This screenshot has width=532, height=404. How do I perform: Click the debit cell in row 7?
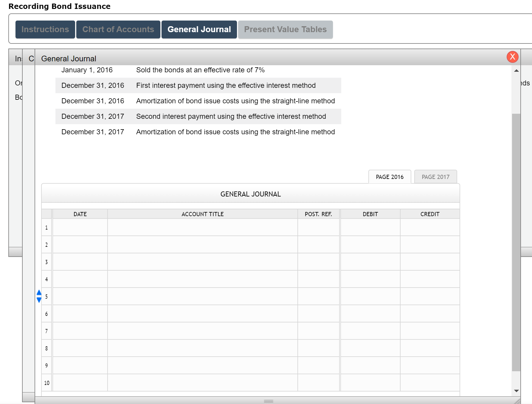370,331
